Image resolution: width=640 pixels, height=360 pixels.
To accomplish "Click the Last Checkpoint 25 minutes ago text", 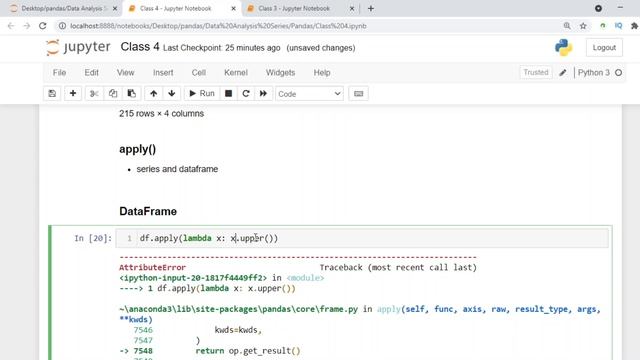I will pyautogui.click(x=222, y=48).
